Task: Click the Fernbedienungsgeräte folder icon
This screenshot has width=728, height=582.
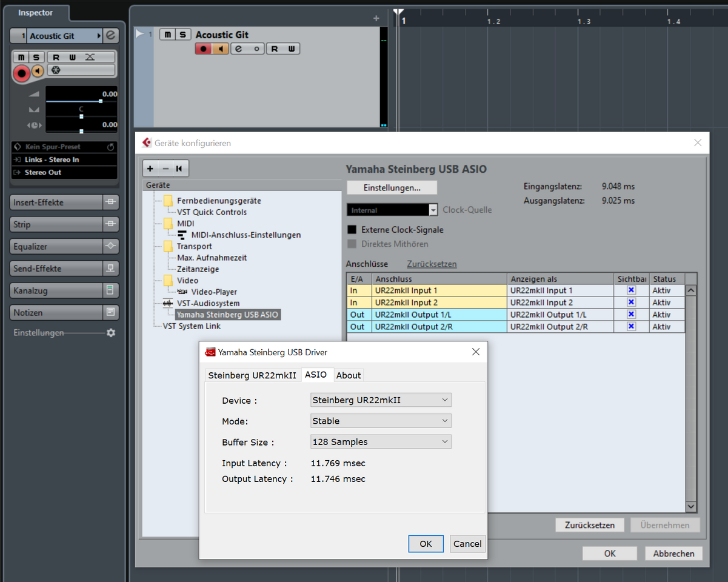Action: [168, 201]
